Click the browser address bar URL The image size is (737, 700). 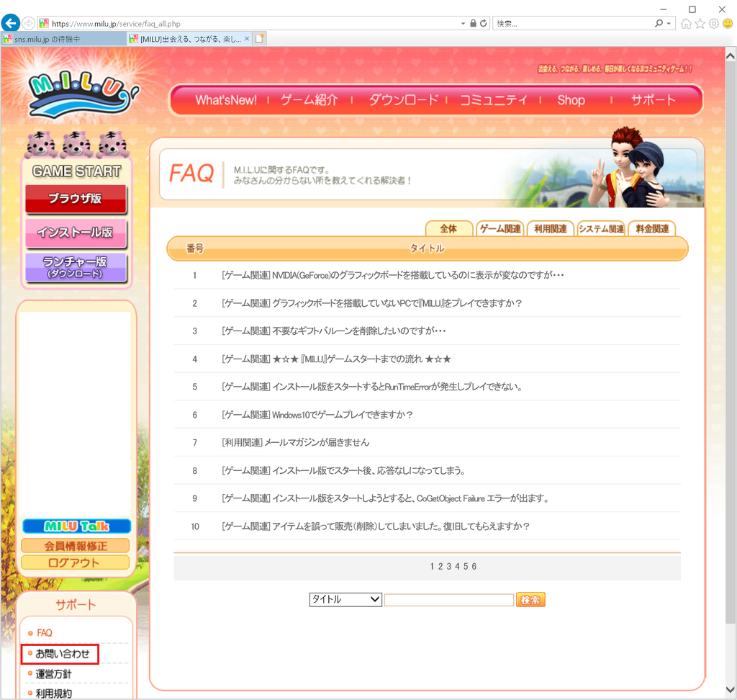(116, 24)
